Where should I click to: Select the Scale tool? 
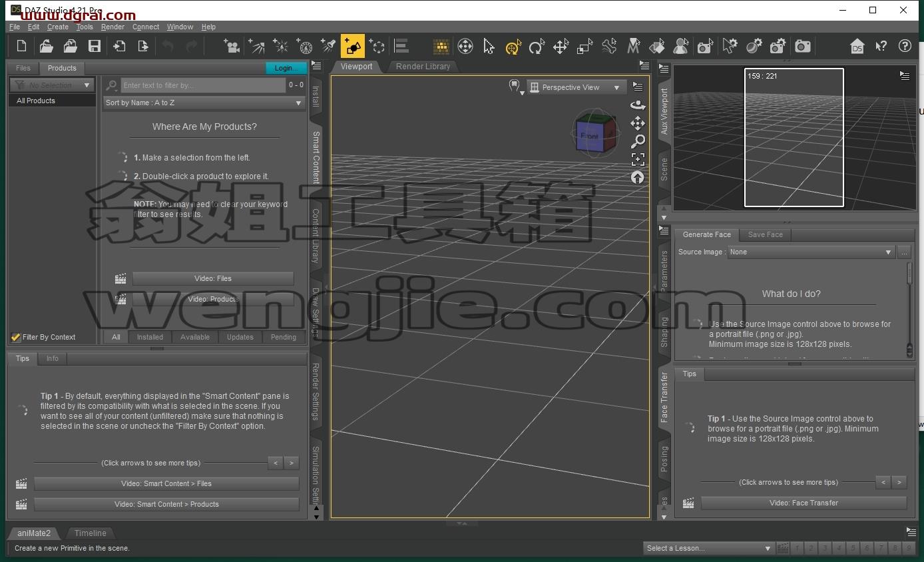[x=585, y=46]
